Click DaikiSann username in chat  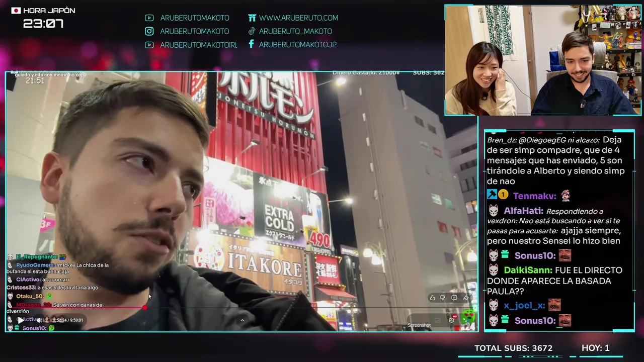click(x=528, y=270)
